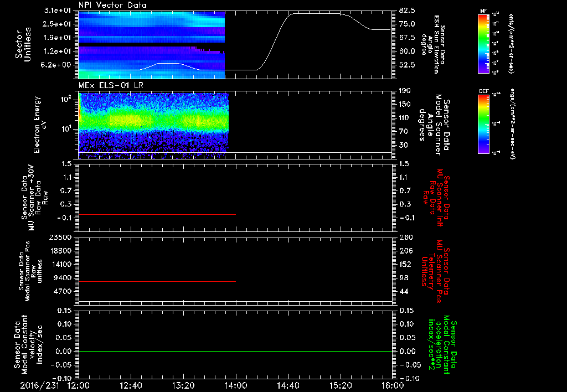
Task: Click the green constant velocity line
Action: (235, 351)
